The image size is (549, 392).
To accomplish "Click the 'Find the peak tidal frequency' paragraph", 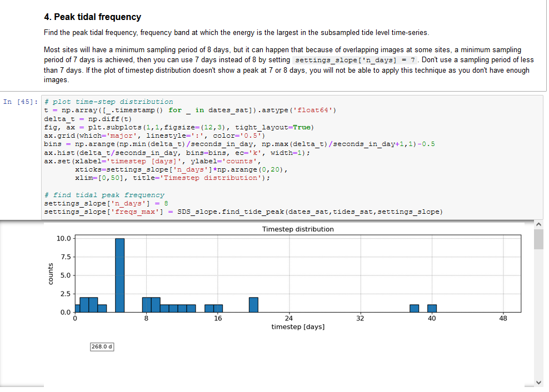I will coord(236,33).
